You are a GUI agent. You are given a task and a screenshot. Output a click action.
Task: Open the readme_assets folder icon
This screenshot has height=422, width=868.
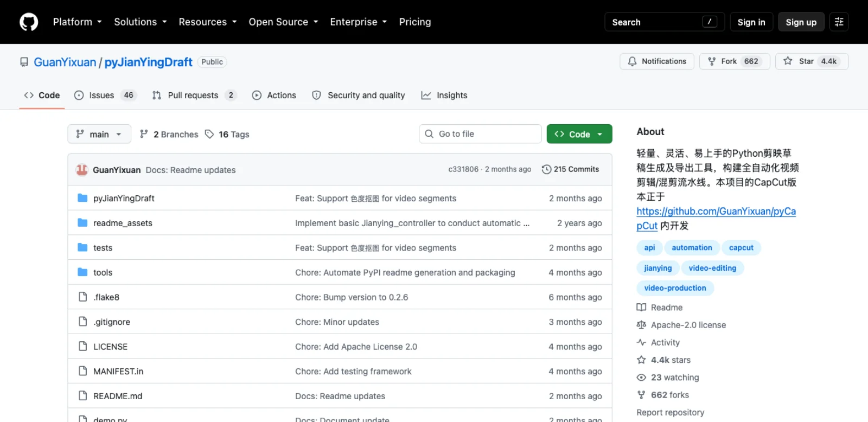(82, 223)
